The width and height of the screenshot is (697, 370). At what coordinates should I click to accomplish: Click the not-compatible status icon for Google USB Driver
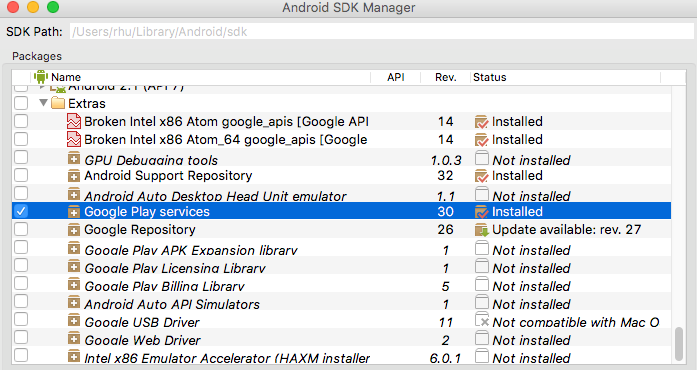pos(482,320)
